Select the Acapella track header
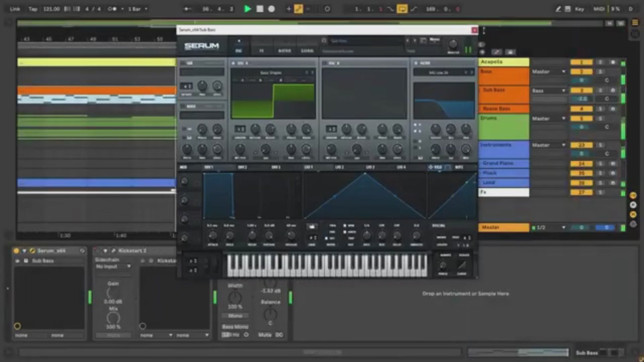 [504, 62]
